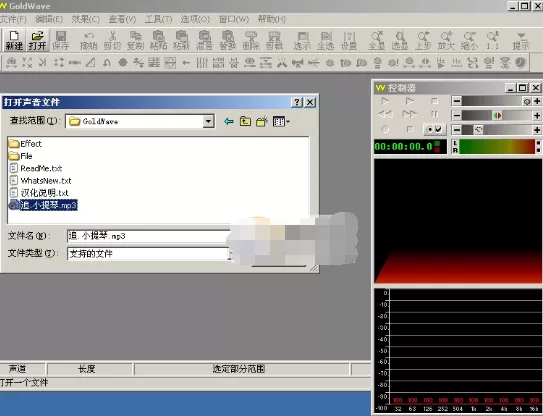The image size is (543, 416).
Task: Click the 文件名 filename input field
Action: tap(149, 236)
